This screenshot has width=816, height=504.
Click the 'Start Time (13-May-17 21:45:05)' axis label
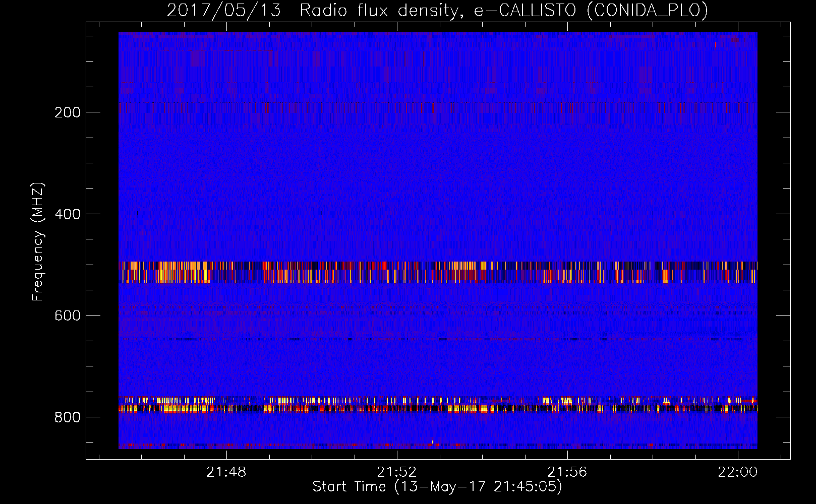pyautogui.click(x=437, y=487)
